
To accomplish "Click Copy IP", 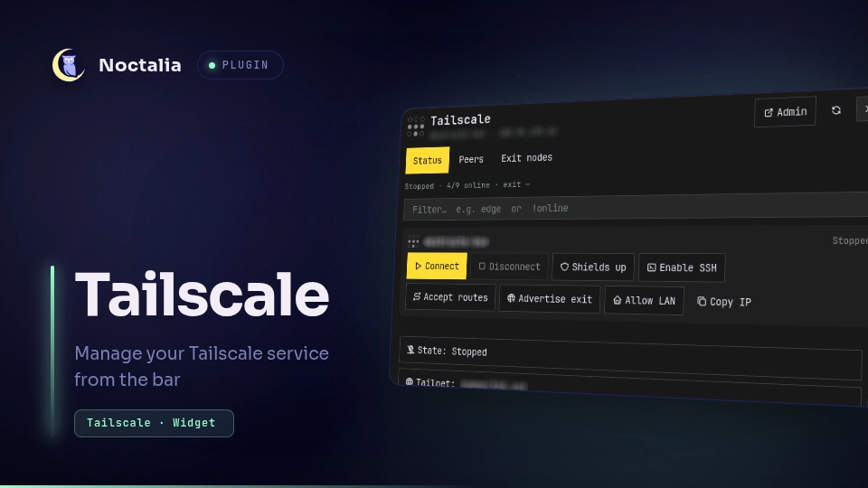I will (724, 302).
